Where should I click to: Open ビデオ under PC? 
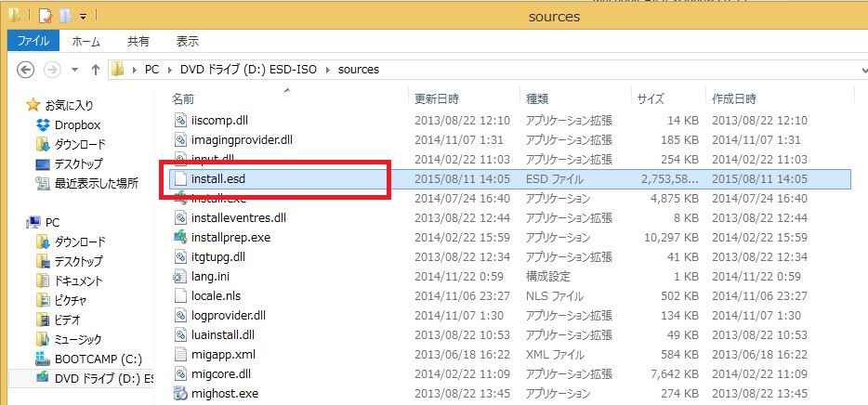(68, 320)
